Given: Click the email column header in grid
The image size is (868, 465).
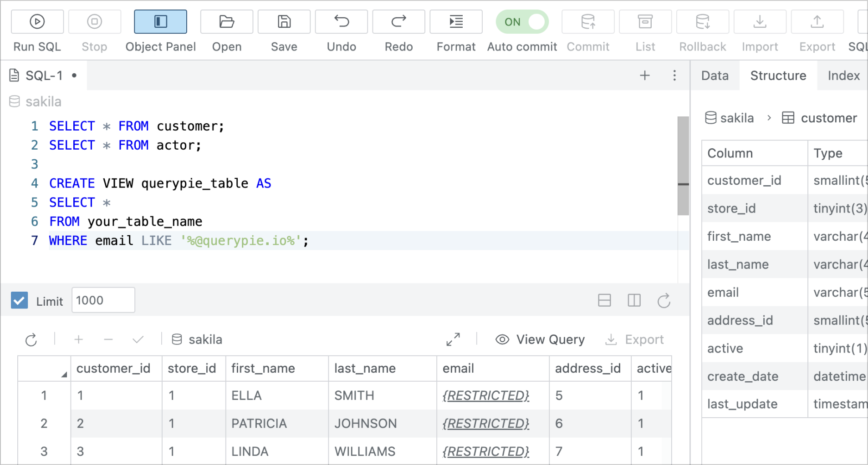Looking at the screenshot, I should [493, 369].
